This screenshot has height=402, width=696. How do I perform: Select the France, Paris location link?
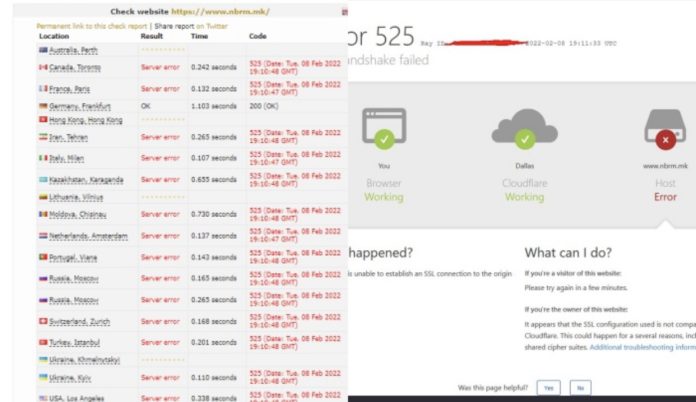pos(79,87)
